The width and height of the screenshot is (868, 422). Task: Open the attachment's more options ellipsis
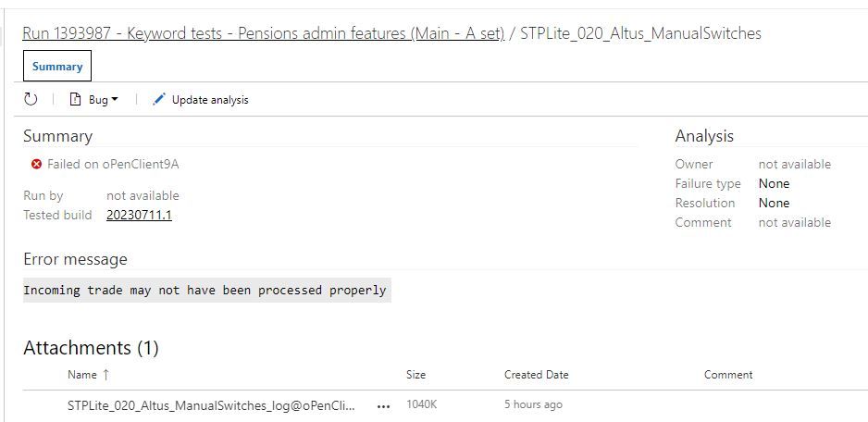click(x=383, y=405)
